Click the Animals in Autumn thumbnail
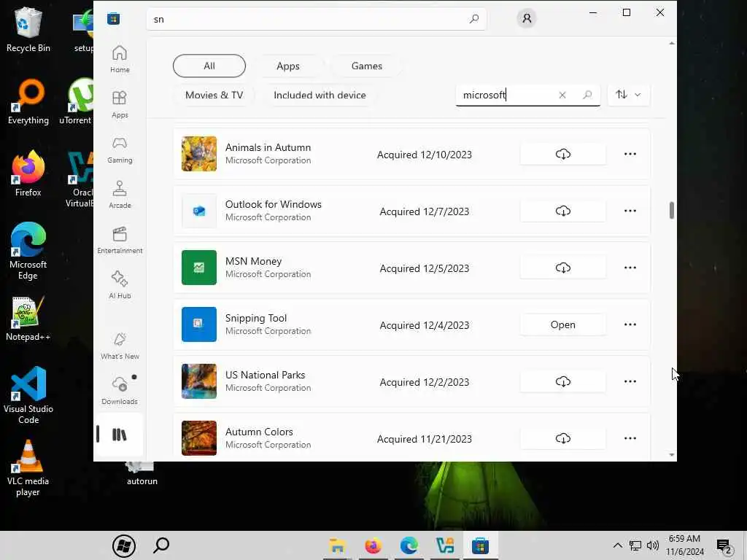 (x=199, y=154)
